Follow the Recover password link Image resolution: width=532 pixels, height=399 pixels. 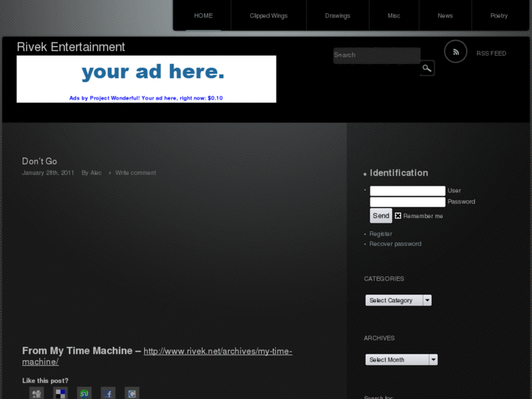tap(395, 244)
